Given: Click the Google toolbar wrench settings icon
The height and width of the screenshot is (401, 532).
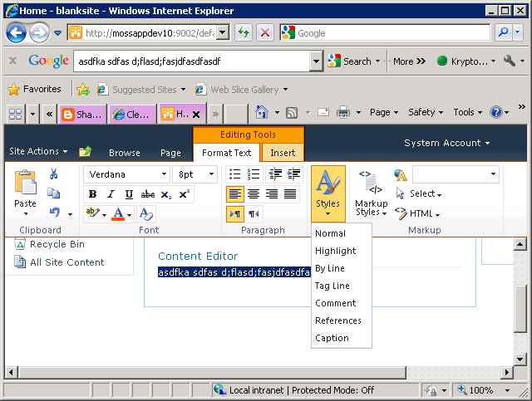Looking at the screenshot, I should coord(510,61).
